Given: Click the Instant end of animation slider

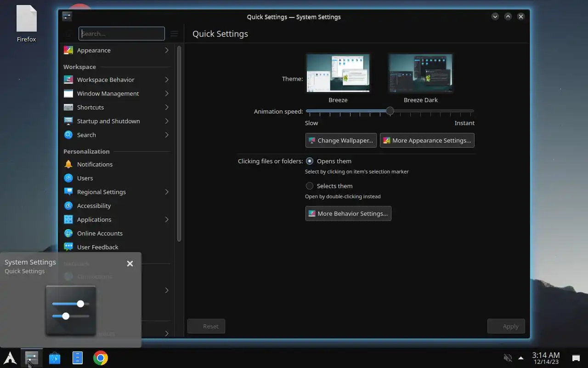Looking at the screenshot, I should 473,111.
